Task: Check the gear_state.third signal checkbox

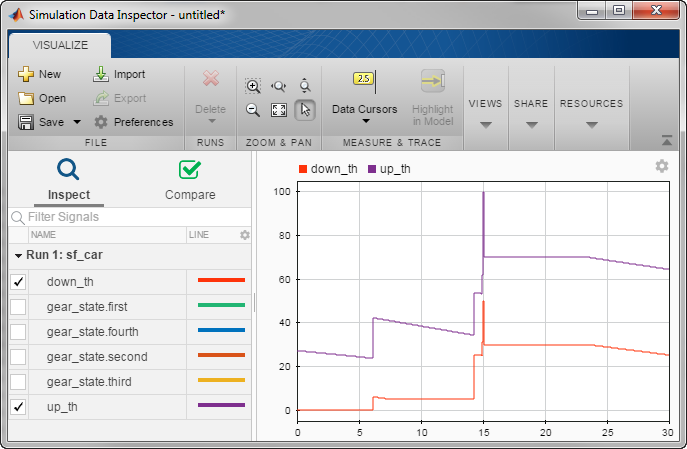Action: pyautogui.click(x=18, y=382)
